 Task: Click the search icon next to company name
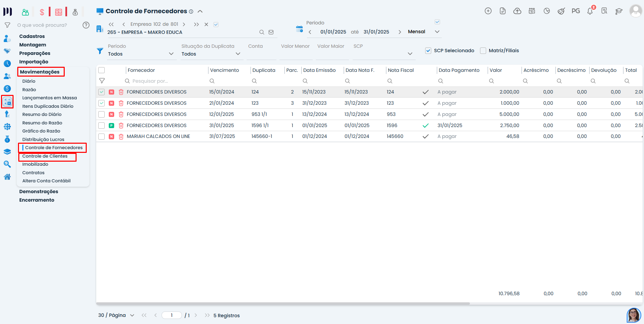pos(262,32)
